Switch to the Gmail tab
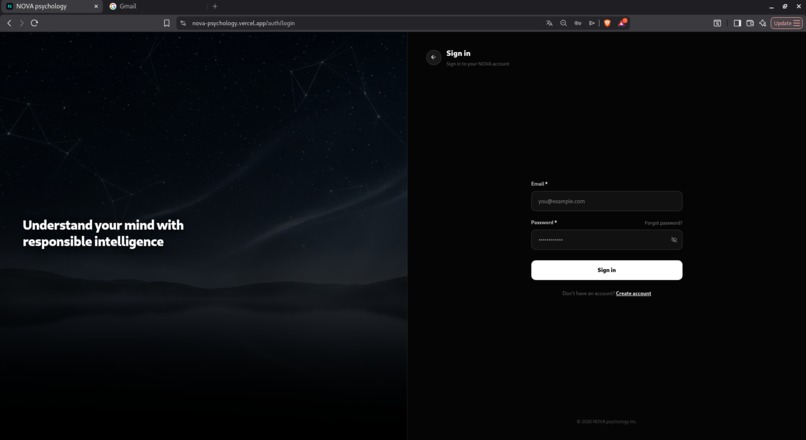Image resolution: width=806 pixels, height=440 pixels. point(154,7)
